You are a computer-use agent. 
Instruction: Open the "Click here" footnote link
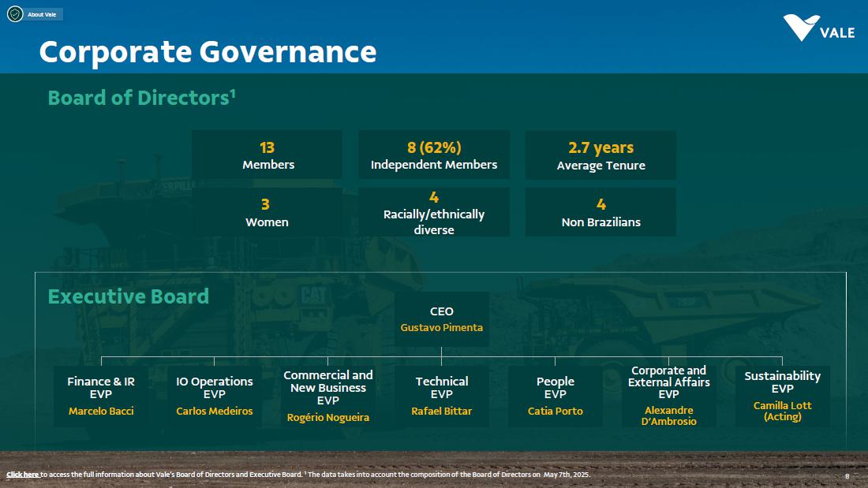23,475
